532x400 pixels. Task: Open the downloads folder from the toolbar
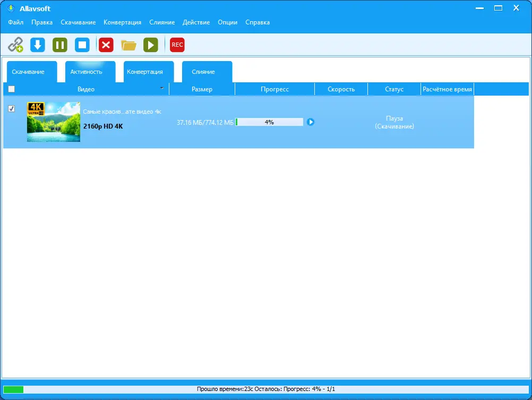128,45
